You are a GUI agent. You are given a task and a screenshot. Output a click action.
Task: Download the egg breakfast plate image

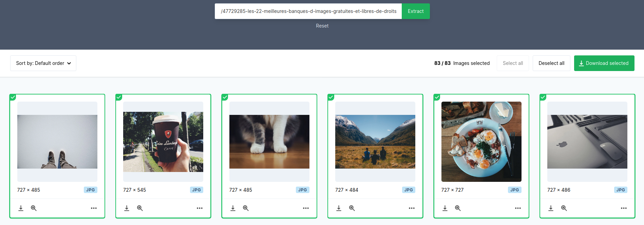tap(445, 208)
